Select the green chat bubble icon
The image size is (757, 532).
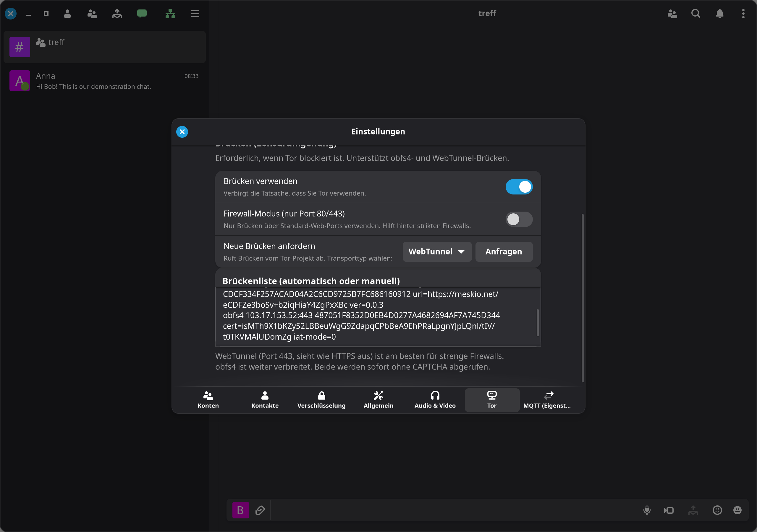coord(142,14)
